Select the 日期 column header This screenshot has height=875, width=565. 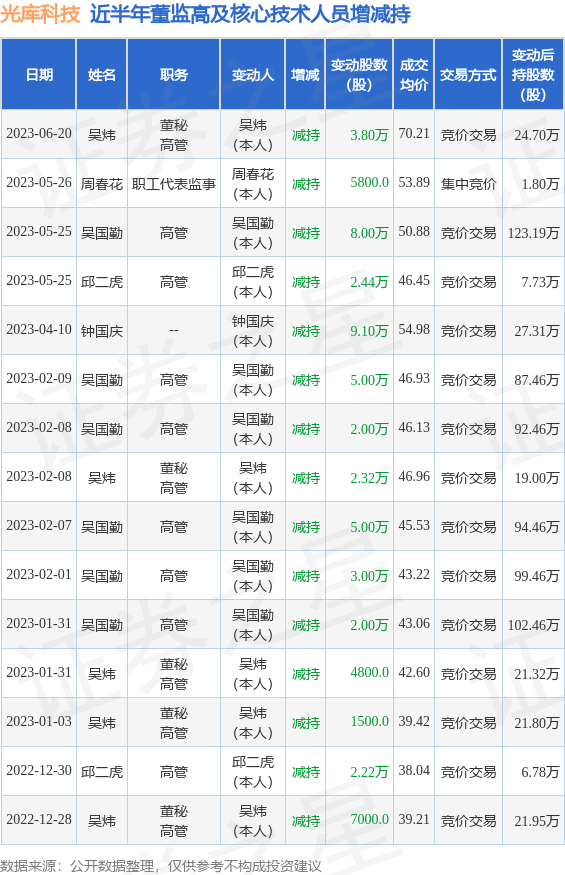point(39,74)
